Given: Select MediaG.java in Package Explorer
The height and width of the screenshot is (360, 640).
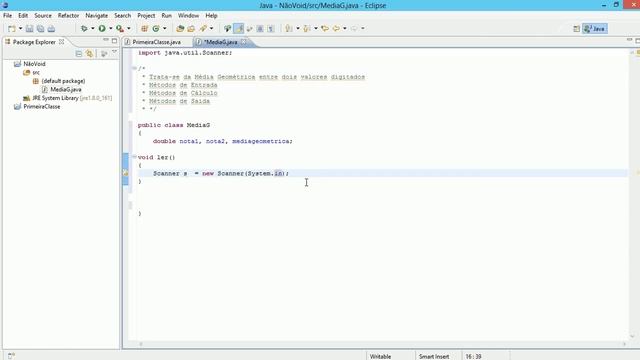Looking at the screenshot, I should [x=66, y=89].
